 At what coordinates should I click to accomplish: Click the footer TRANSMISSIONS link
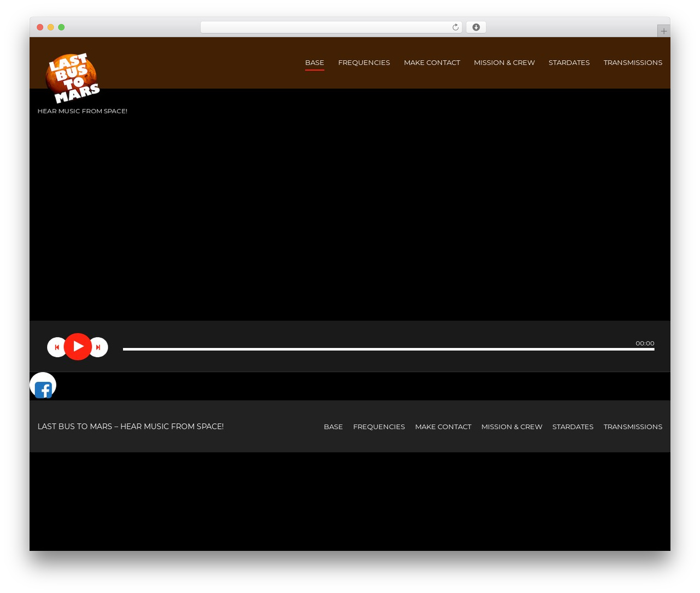point(633,427)
